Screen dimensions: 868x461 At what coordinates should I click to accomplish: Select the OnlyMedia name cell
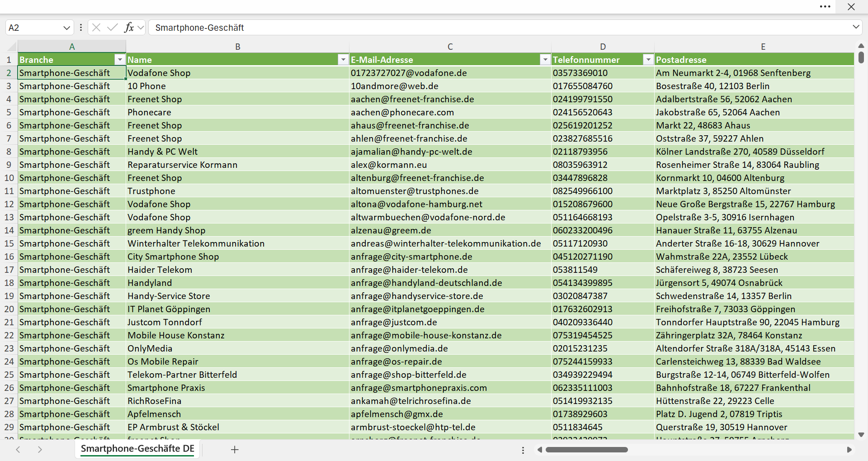(x=238, y=348)
